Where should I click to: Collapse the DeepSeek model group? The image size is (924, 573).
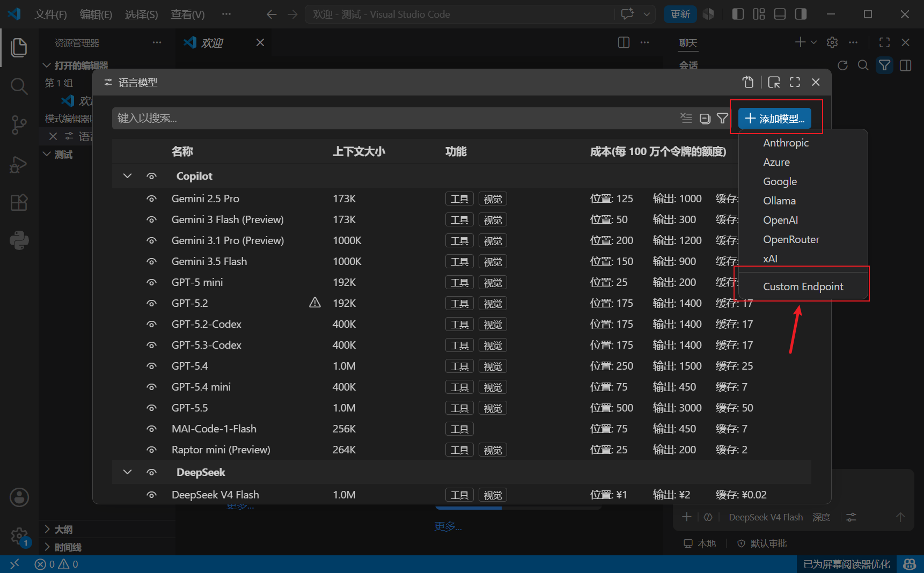coord(127,472)
